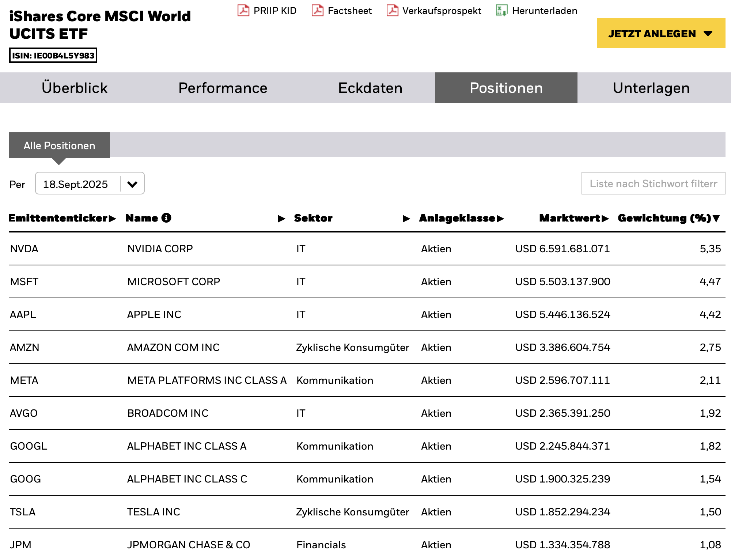The image size is (731, 560).
Task: Click the Marktwert column sort arrow
Action: (605, 219)
